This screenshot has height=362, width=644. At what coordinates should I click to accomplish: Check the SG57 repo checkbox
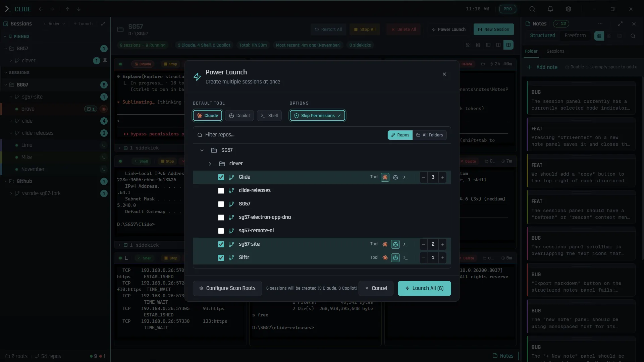coord(221,204)
